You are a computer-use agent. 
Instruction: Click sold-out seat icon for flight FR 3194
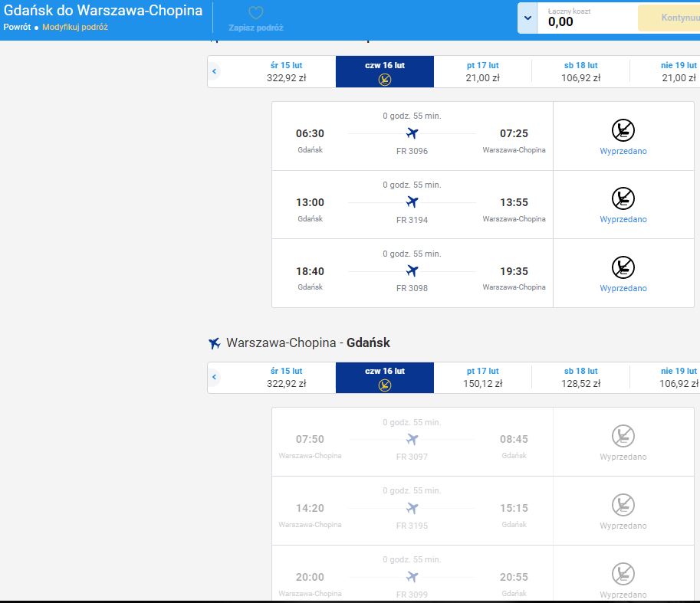623,198
